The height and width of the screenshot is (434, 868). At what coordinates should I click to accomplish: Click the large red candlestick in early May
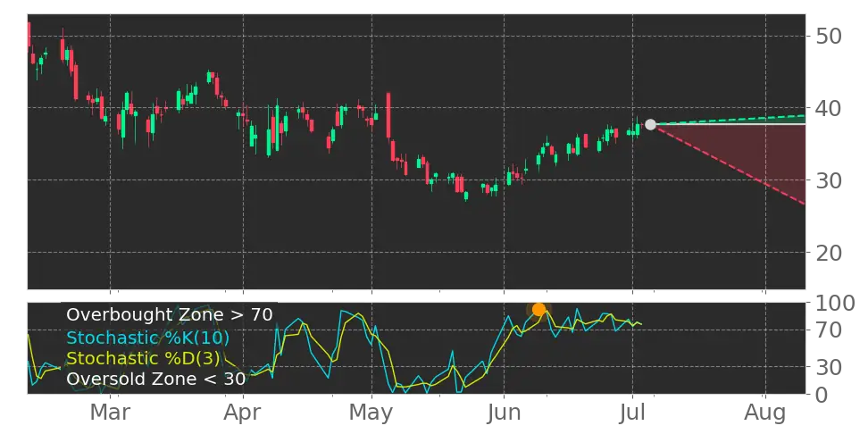(x=388, y=117)
